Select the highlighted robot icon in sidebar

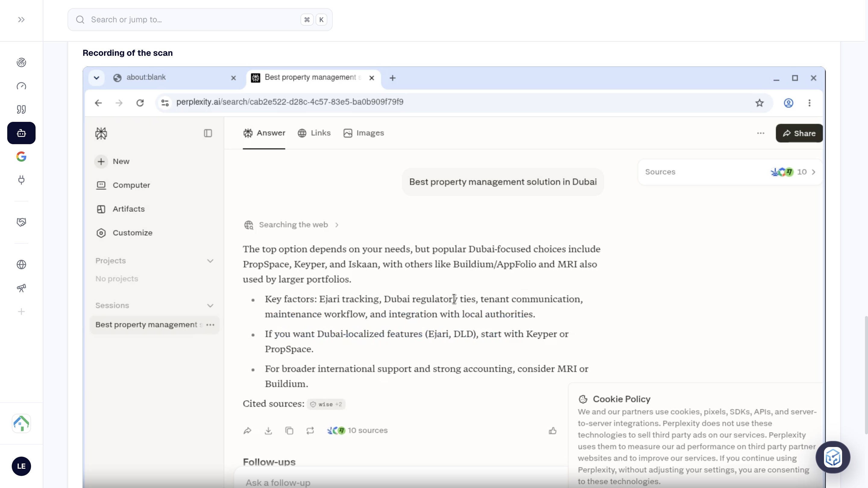(x=21, y=133)
